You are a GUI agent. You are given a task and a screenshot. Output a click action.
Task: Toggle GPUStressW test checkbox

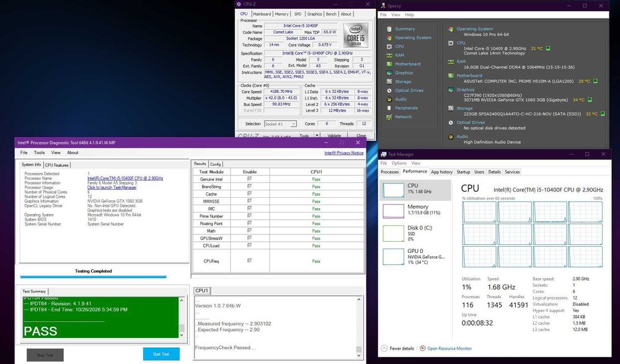pos(249,238)
